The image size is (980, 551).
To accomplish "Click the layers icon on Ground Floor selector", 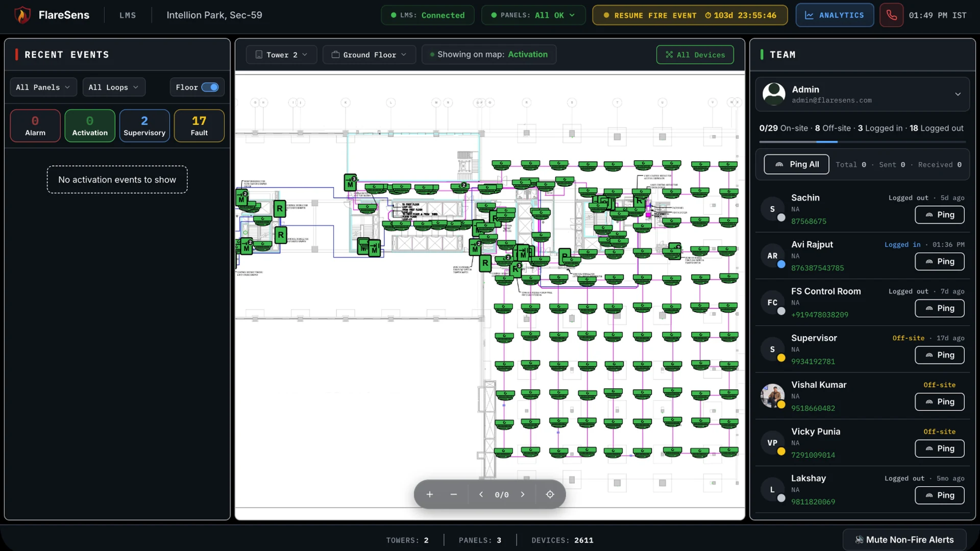I will tap(335, 55).
